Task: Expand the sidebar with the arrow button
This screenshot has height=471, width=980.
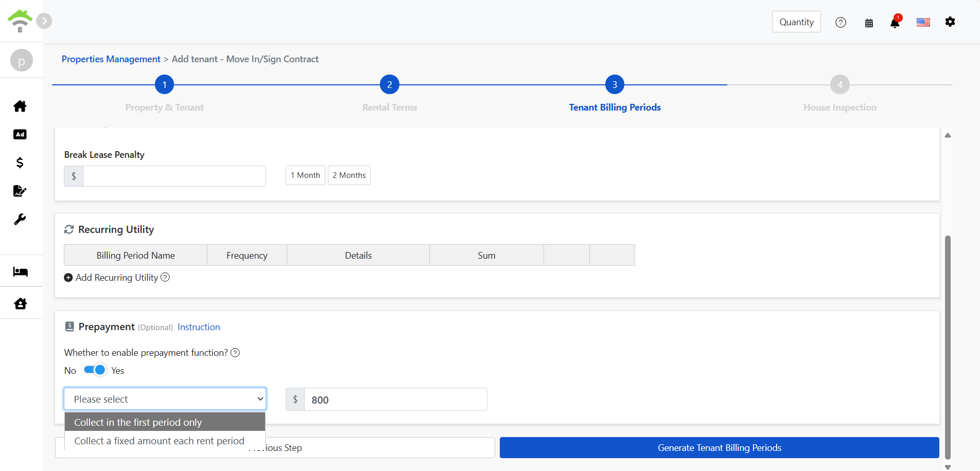Action: click(x=44, y=21)
